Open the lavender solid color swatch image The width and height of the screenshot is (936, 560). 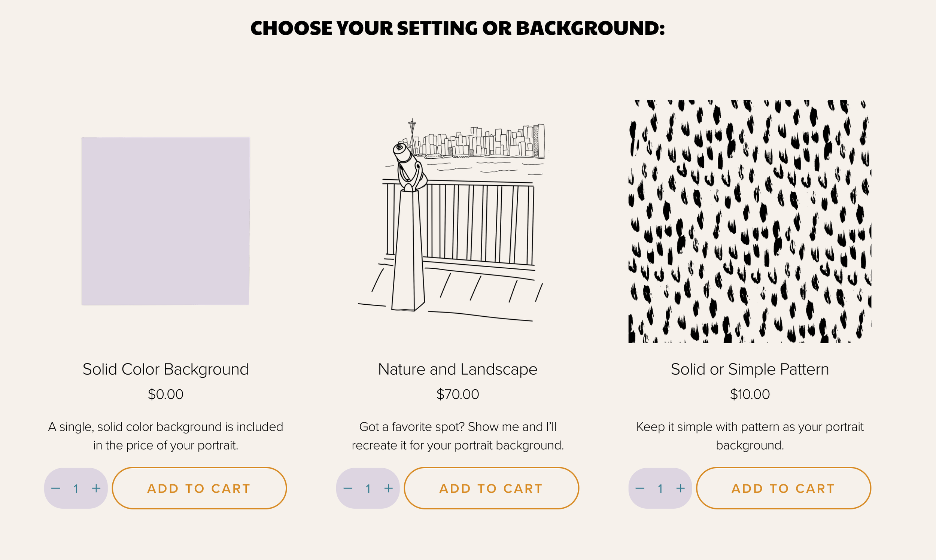[166, 221]
